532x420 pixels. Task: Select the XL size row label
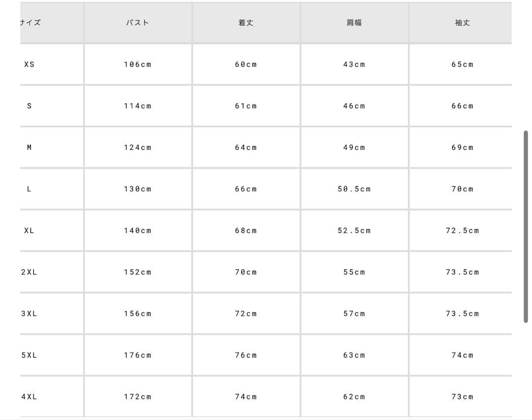point(29,231)
